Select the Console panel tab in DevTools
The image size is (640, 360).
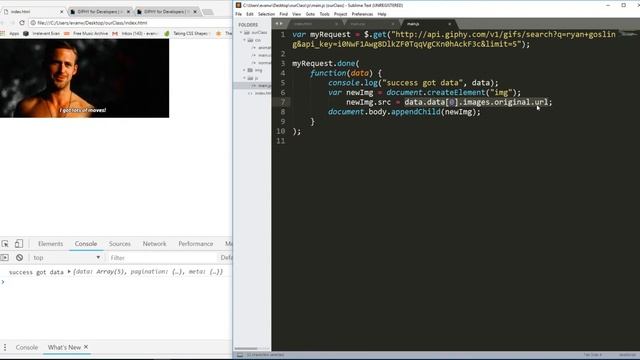tap(86, 244)
